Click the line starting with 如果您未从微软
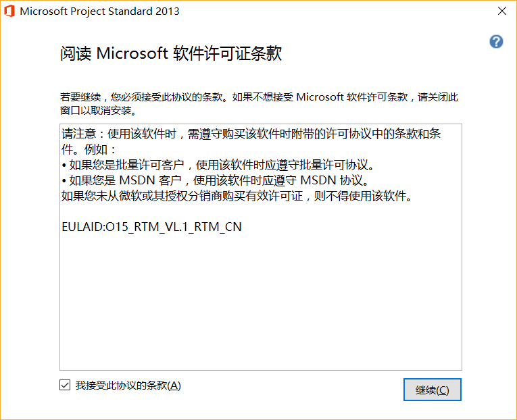This screenshot has height=420, width=517. 237,196
